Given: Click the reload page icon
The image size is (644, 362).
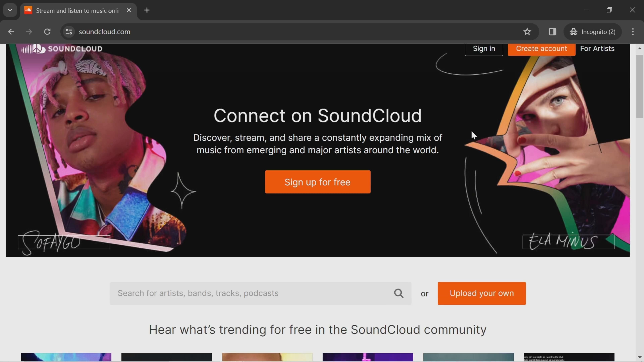Looking at the screenshot, I should 47,31.
